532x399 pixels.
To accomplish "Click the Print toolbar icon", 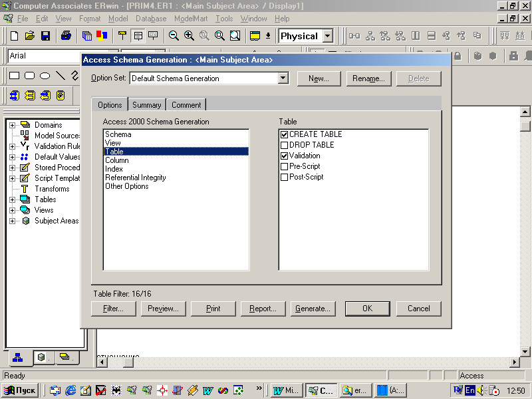I will click(66, 36).
